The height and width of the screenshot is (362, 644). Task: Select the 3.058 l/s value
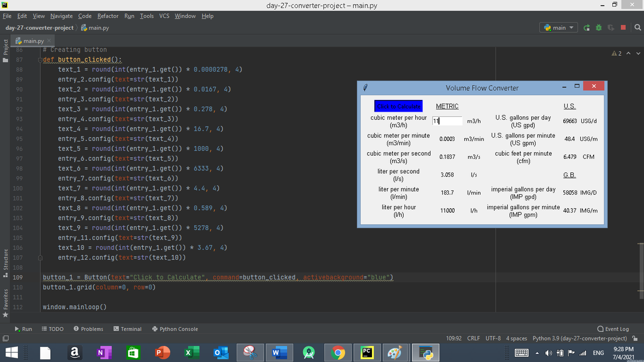click(448, 175)
